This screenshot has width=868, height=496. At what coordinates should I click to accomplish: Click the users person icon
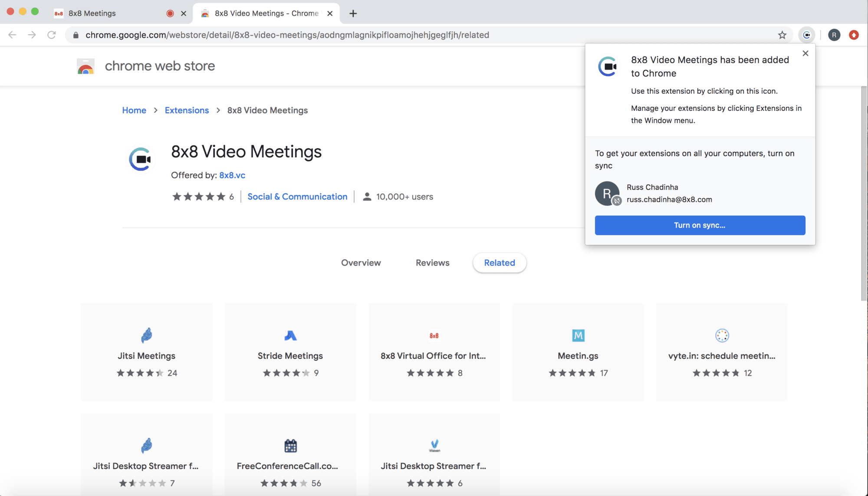[367, 197]
